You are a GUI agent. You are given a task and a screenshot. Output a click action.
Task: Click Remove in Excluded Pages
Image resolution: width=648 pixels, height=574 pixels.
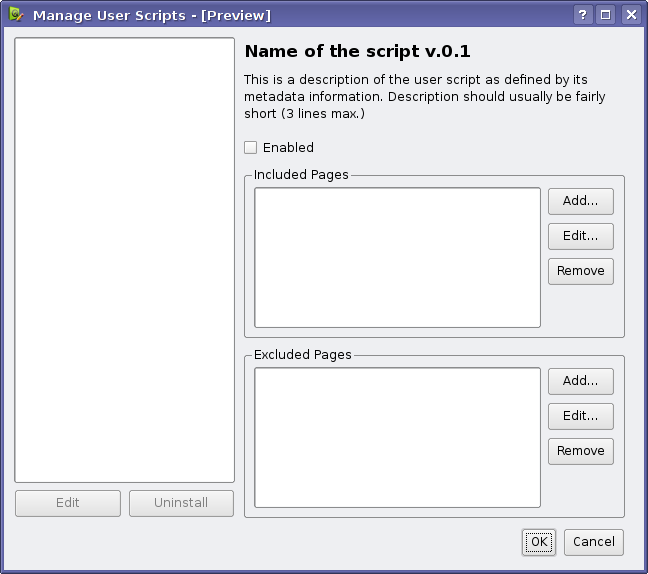click(x=581, y=451)
